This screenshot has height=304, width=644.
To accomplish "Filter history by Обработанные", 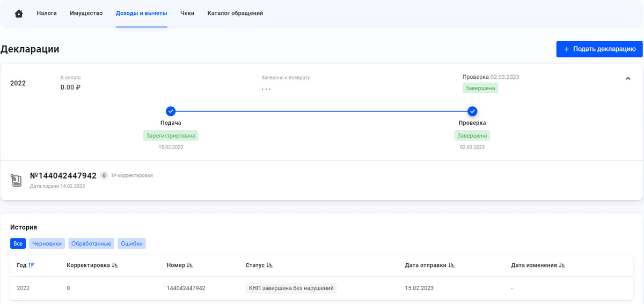I will [91, 244].
